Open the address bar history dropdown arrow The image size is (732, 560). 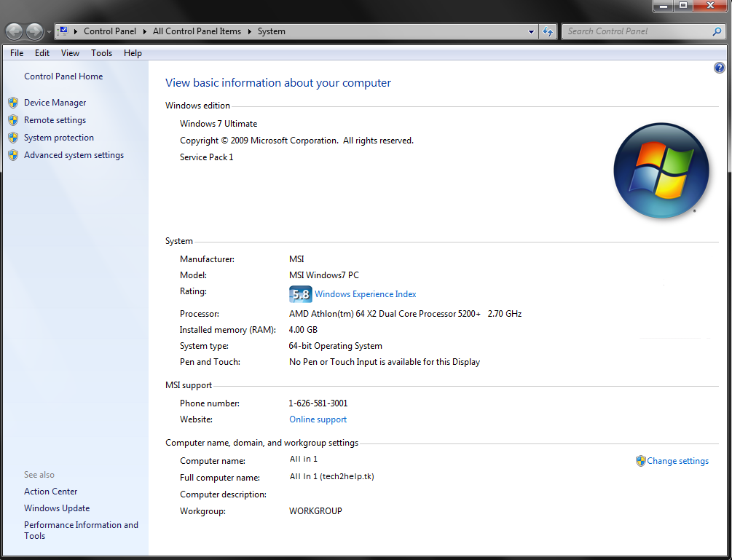click(531, 31)
